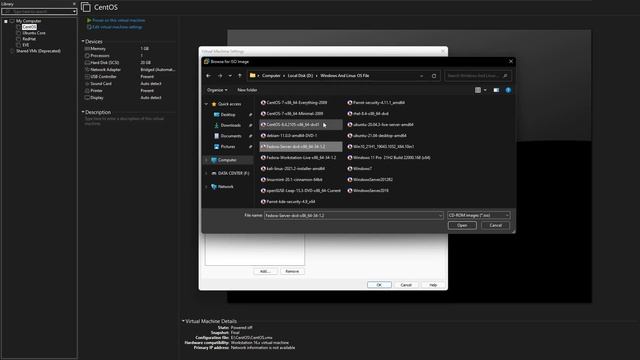The image size is (640, 360).
Task: Select openSUSE-Leap-15.3 DVD ISO
Action: pos(301,191)
